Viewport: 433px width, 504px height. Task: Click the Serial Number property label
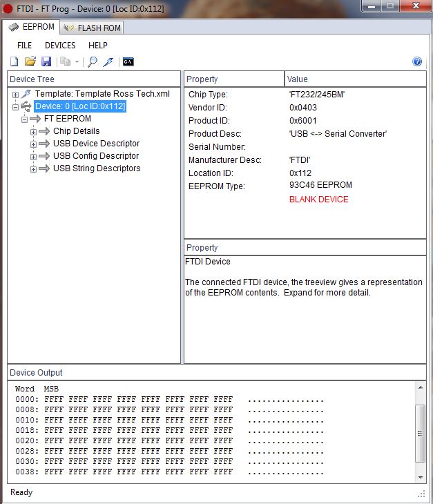click(217, 147)
